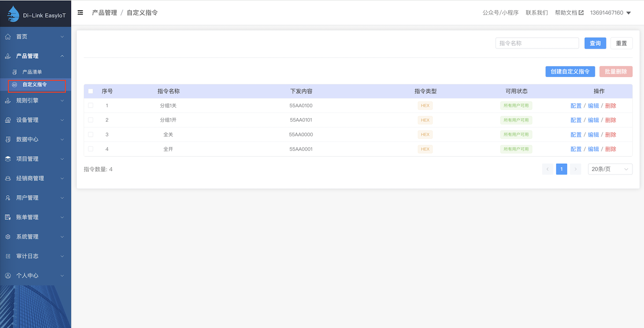
Task: Check the checkbox for row 分组1关
Action: (91, 105)
